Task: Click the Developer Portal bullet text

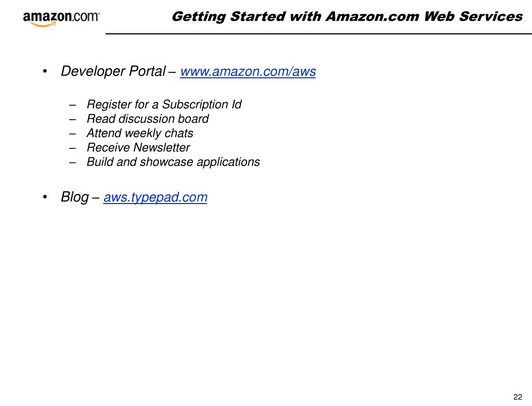Action: [113, 71]
